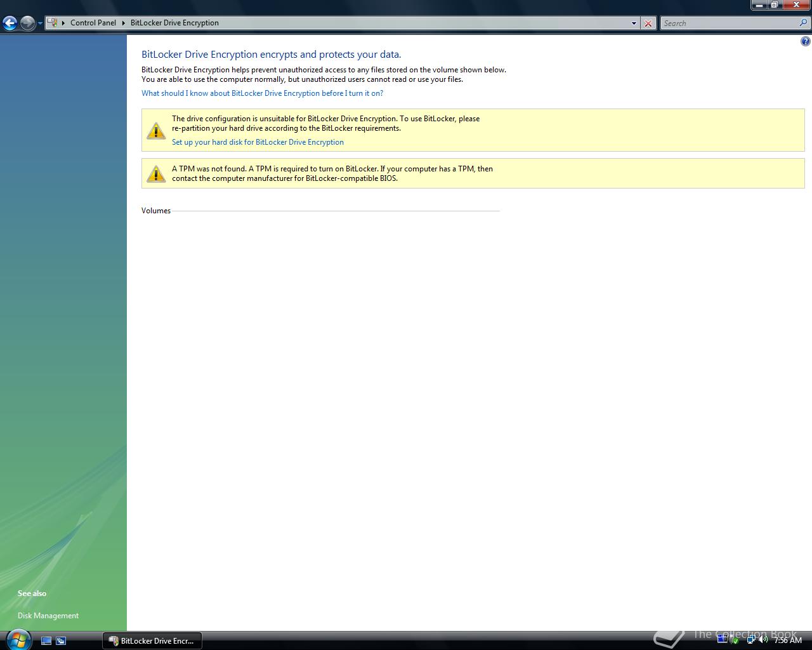
Task: Open Help via the blue question icon
Action: click(x=805, y=42)
